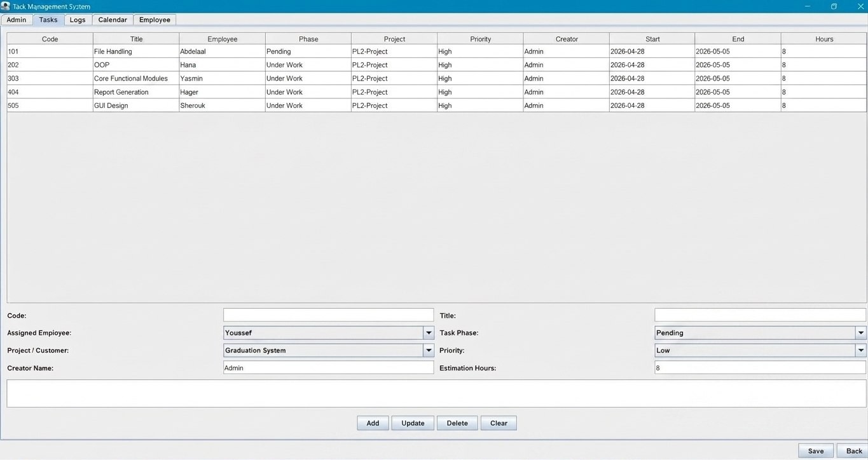The image size is (868, 460).
Task: Click the Youssef combo box
Action: click(x=328, y=333)
